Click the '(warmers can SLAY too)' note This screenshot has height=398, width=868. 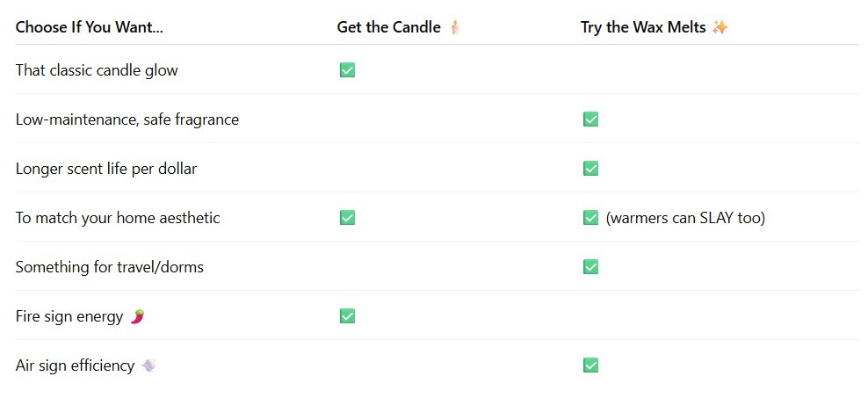685,218
